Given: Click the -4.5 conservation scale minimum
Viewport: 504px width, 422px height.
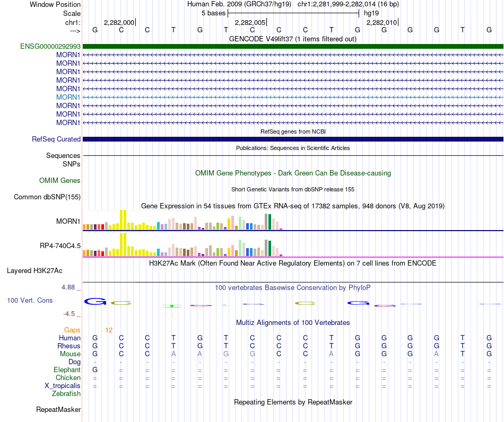Looking at the screenshot, I should click(69, 313).
